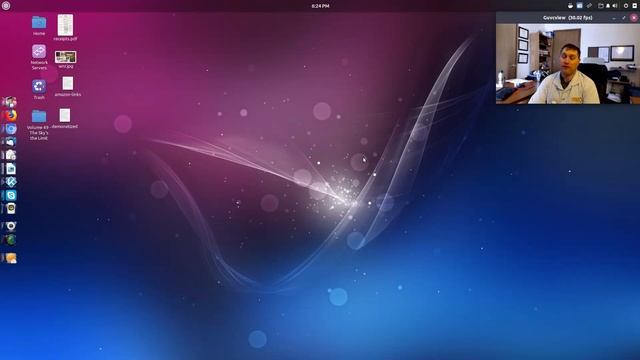Close the Guvcview window
The width and height of the screenshot is (640, 360).
tap(634, 18)
